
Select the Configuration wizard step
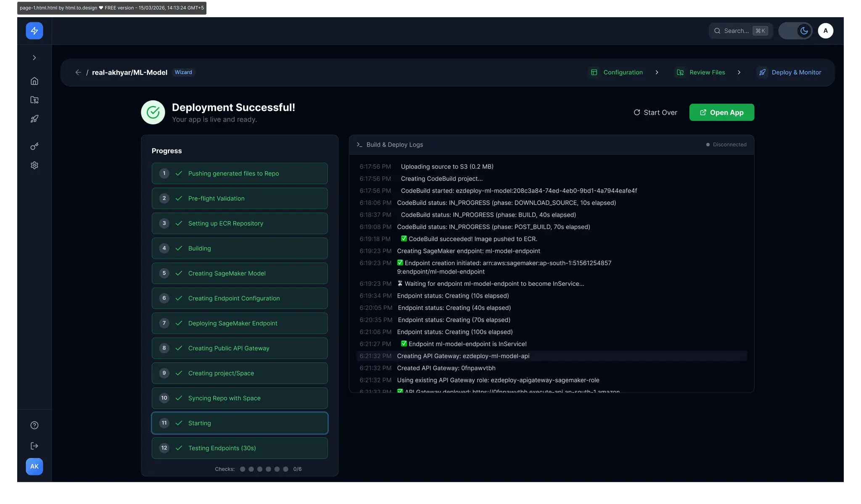tap(617, 72)
